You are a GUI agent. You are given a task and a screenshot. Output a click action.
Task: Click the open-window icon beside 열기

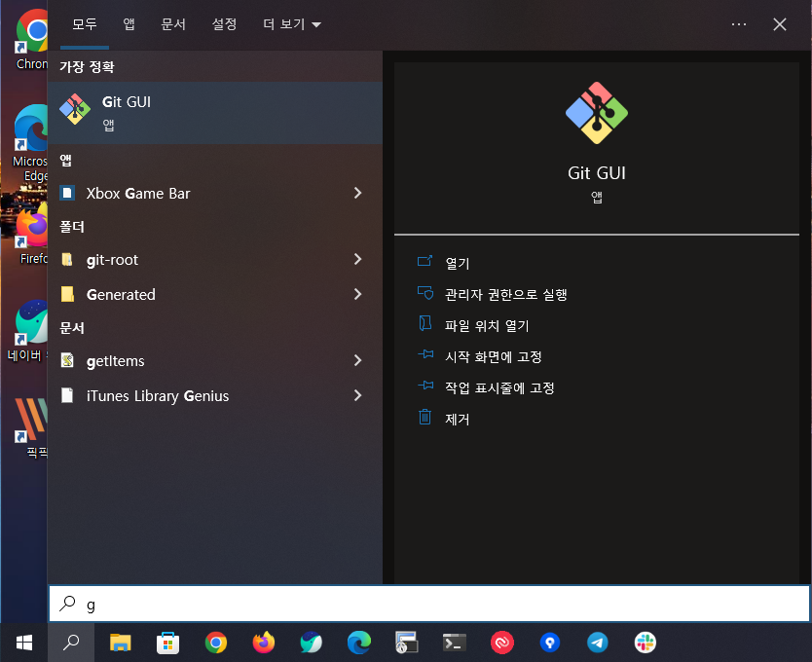click(425, 261)
